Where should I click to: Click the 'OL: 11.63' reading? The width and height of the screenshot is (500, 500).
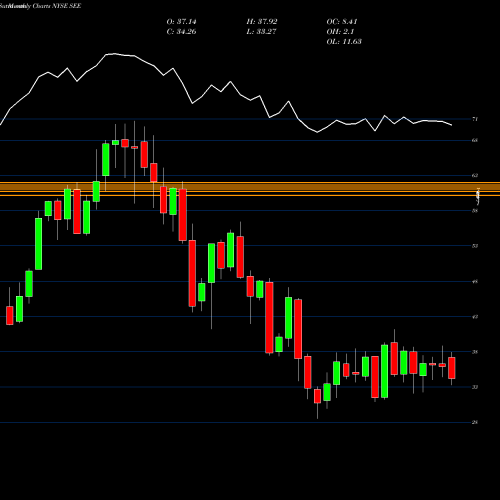click(344, 42)
